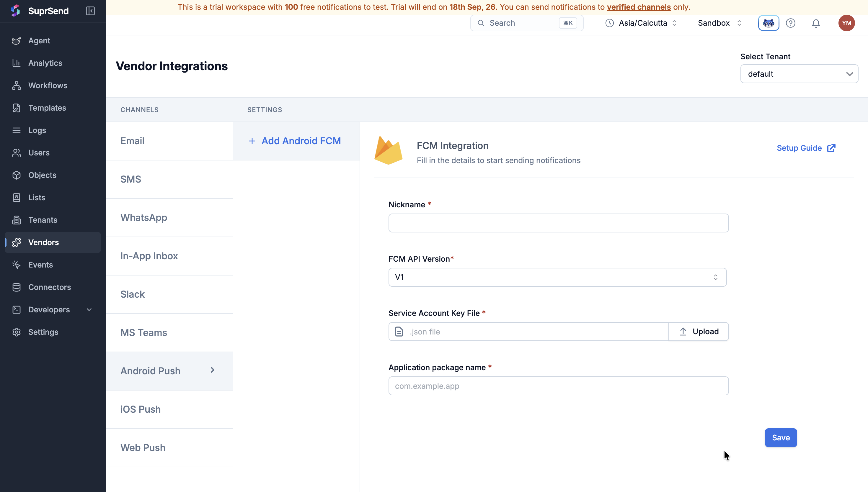Open the Agent sidebar icon
Viewport: 868px width, 492px height.
[x=17, y=40]
